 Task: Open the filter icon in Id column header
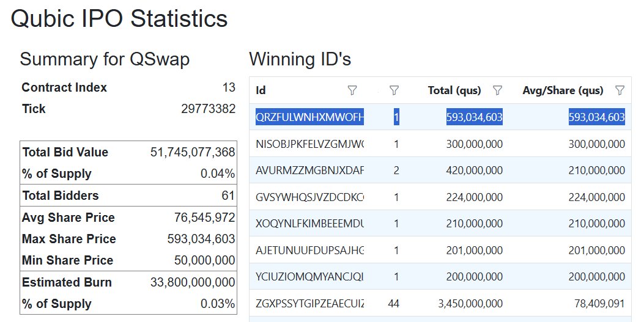[352, 90]
